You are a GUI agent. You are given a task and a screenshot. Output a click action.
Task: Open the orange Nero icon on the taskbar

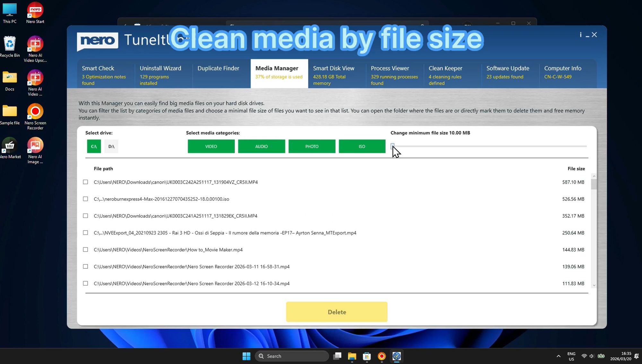click(381, 356)
